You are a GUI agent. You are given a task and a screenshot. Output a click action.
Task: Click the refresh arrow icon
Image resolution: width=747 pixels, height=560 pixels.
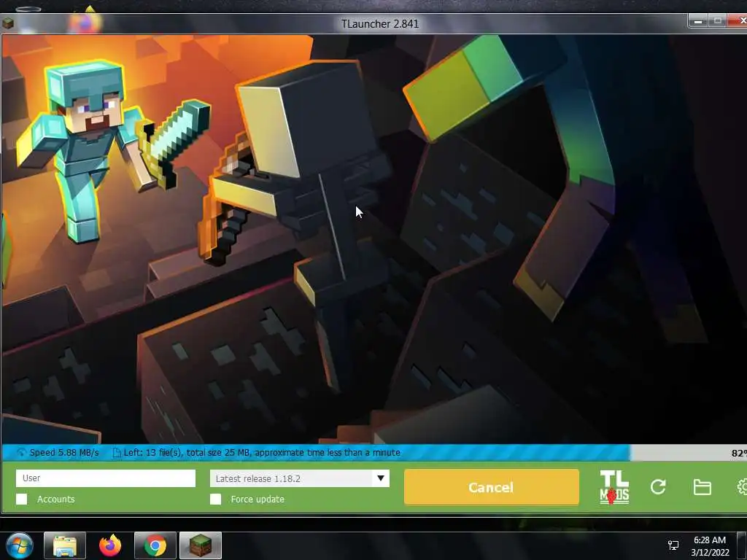tap(658, 486)
